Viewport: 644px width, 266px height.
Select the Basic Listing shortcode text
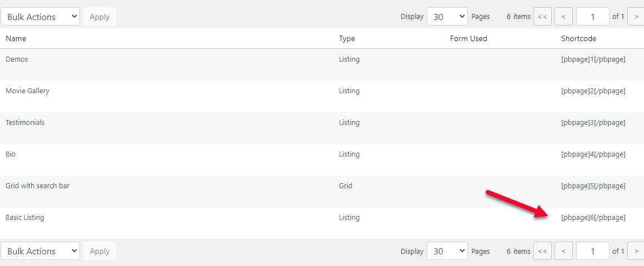click(593, 218)
